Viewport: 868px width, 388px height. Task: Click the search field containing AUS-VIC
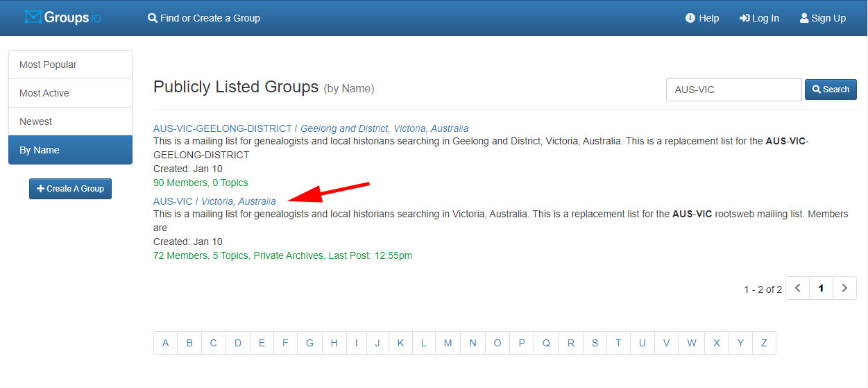pos(733,90)
